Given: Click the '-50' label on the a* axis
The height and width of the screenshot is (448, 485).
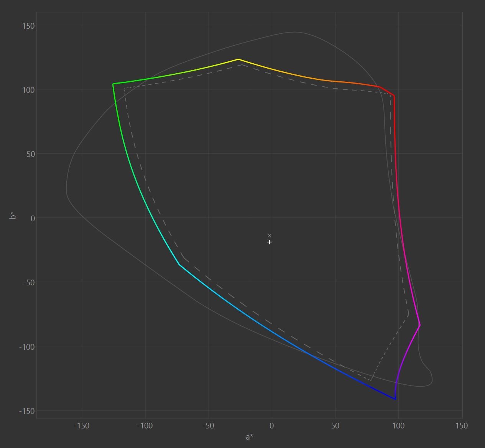Looking at the screenshot, I should click(x=208, y=426).
